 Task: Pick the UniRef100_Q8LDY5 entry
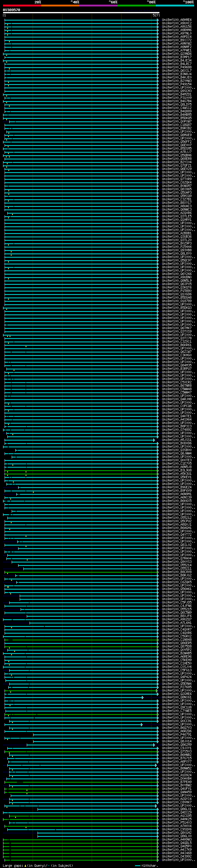click(176, 104)
